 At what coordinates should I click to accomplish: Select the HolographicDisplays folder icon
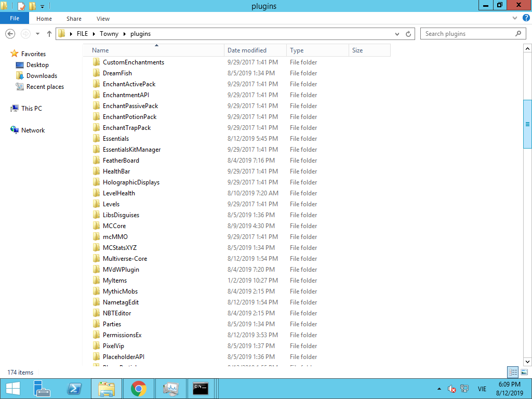pos(96,182)
